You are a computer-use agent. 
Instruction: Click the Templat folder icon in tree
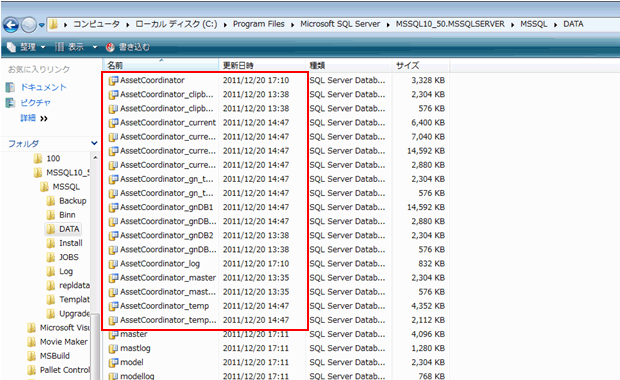(51, 300)
